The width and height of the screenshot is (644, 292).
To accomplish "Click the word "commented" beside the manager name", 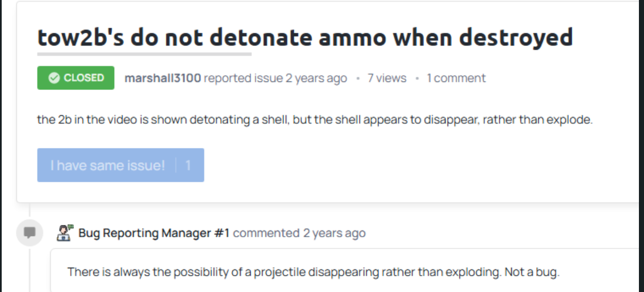I will 266,233.
